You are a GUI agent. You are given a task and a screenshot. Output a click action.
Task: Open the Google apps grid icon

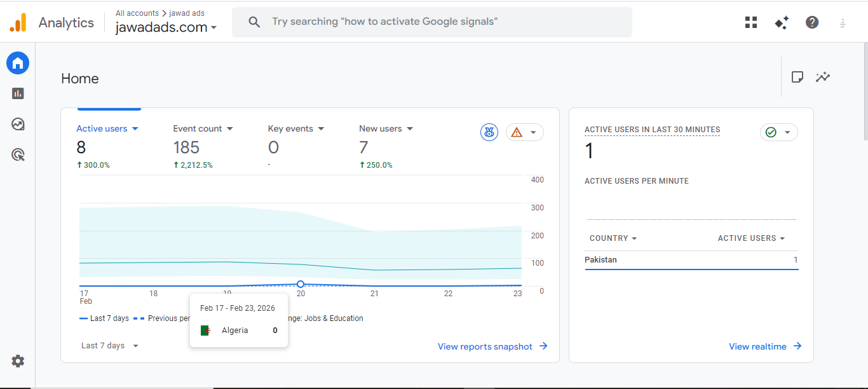click(751, 23)
